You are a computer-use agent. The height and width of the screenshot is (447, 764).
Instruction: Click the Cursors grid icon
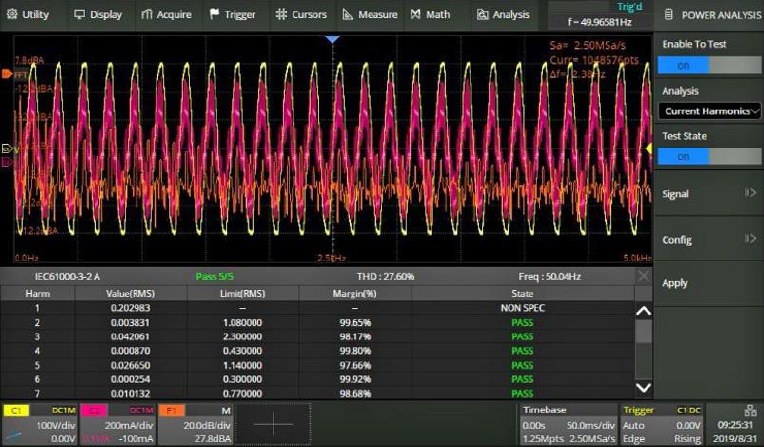click(x=281, y=14)
